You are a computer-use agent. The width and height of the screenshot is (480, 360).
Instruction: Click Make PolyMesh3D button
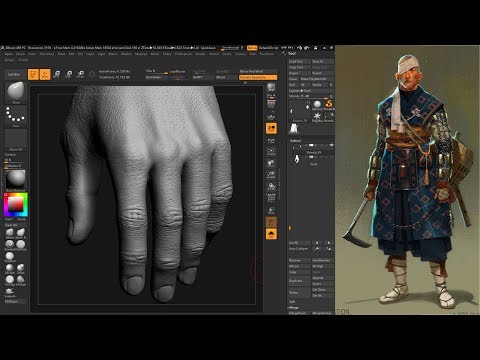(317, 79)
